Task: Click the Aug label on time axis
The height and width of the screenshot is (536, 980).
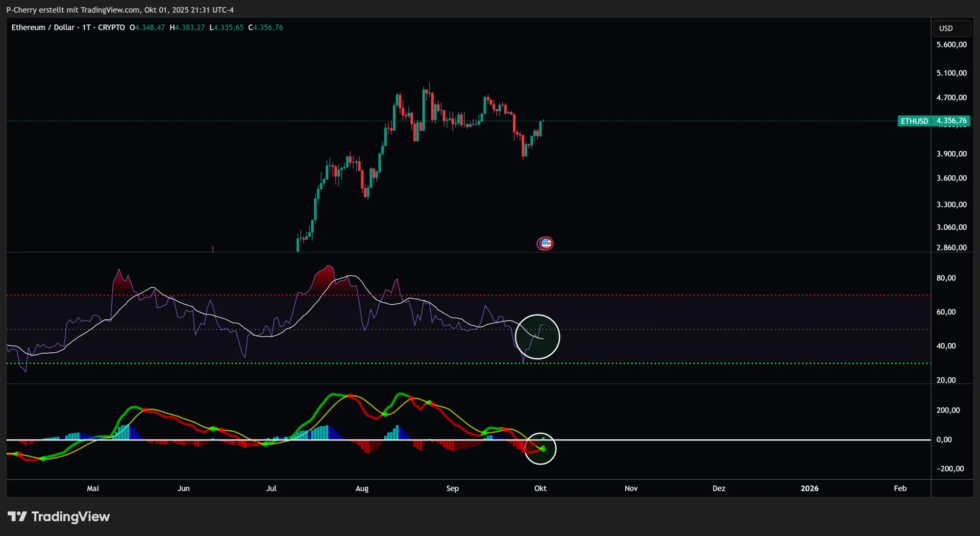Action: (362, 488)
